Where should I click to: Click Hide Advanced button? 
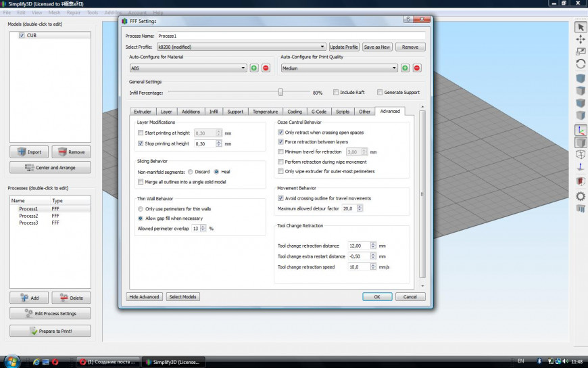[144, 297]
